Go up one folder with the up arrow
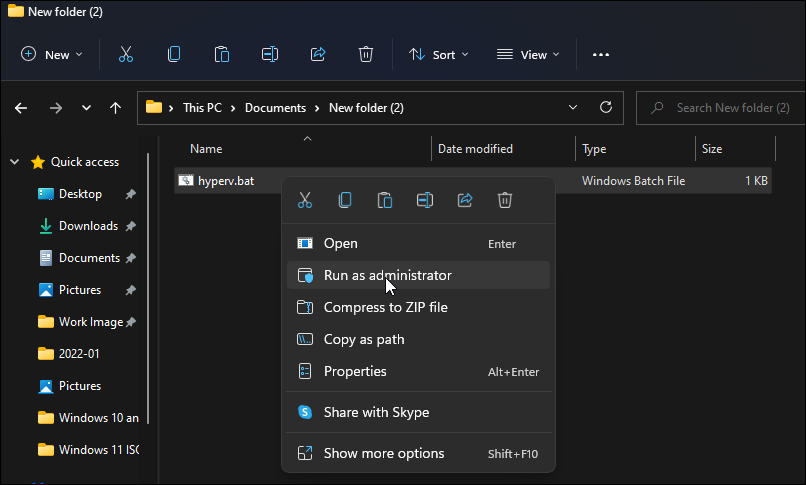Viewport: 806px width, 485px height. coord(116,108)
